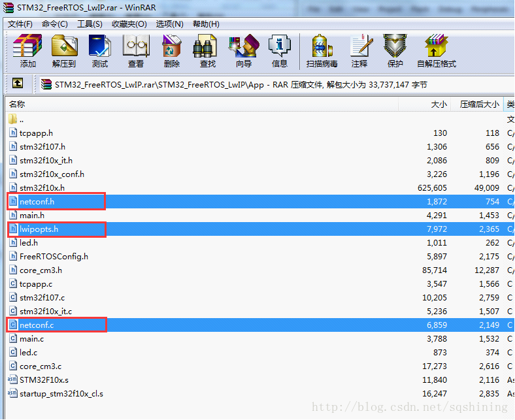
Task: Select the file core_cm3.h
Action: coord(41,270)
